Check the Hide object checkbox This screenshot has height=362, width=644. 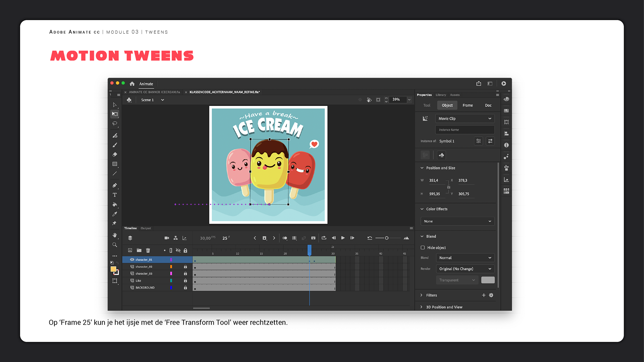point(423,248)
